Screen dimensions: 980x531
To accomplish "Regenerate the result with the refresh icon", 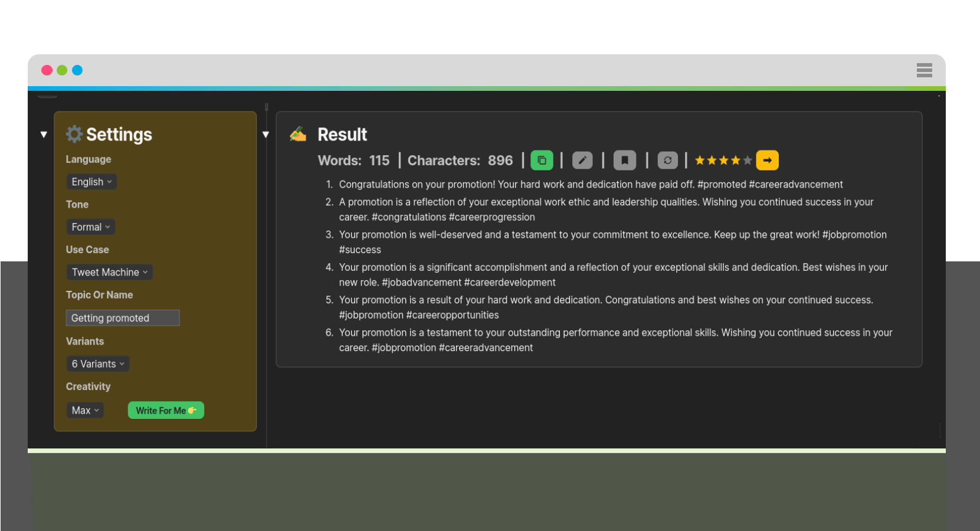I will [x=667, y=160].
